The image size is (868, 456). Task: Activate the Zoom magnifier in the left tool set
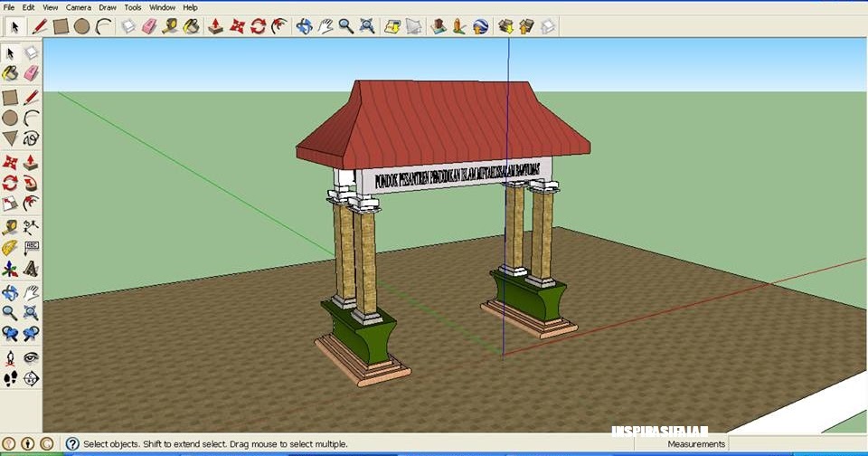pyautogui.click(x=10, y=313)
